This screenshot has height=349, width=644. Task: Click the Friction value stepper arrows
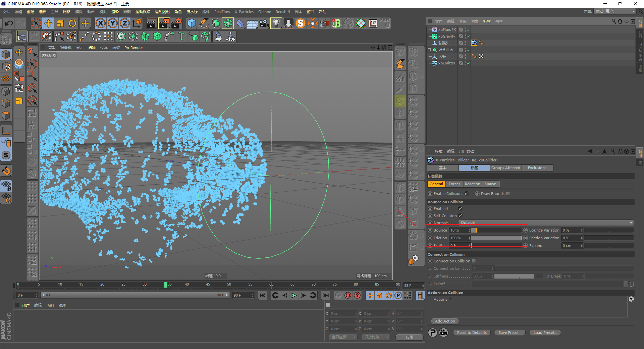pyautogui.click(x=469, y=238)
